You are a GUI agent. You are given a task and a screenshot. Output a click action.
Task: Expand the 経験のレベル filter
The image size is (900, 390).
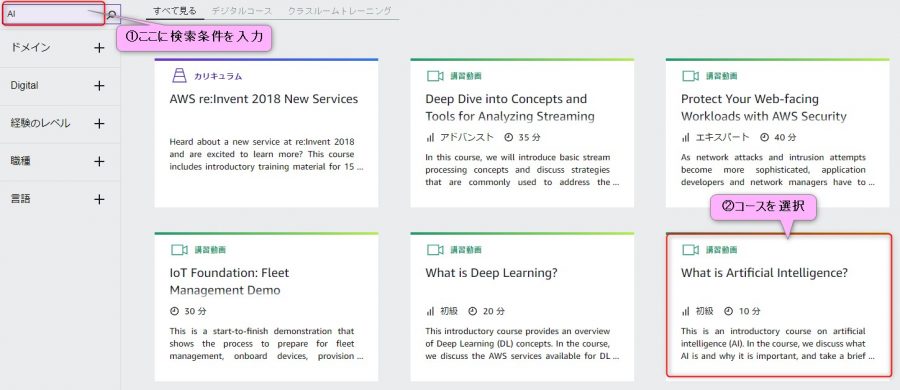click(x=99, y=123)
